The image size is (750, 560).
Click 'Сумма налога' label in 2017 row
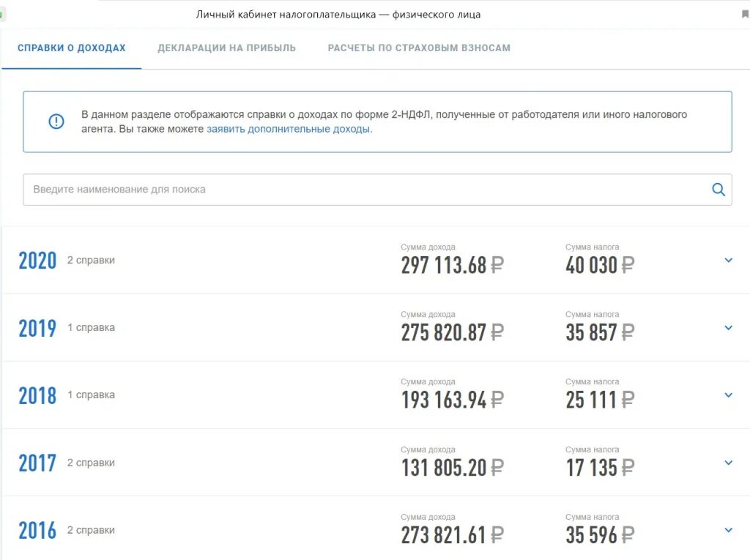[x=592, y=449]
